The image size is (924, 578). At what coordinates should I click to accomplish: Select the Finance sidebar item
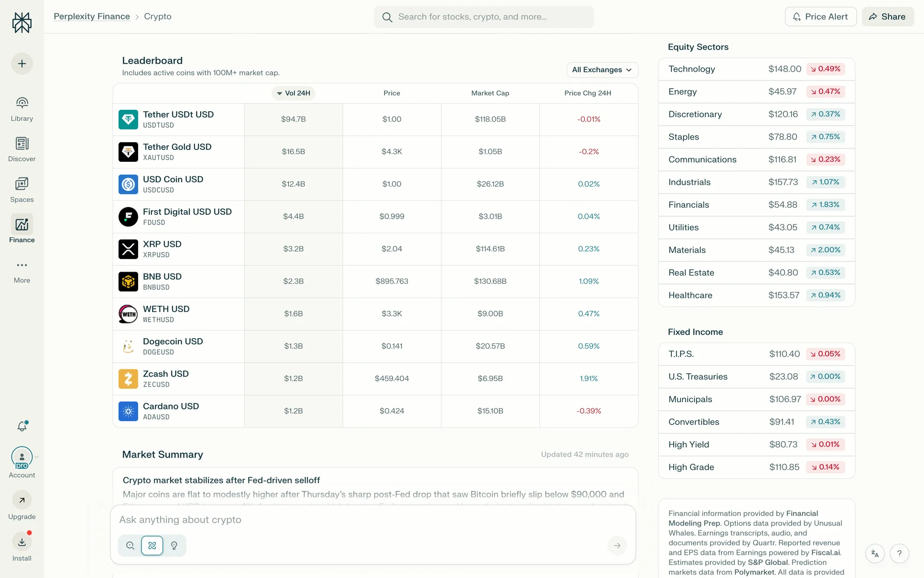(x=22, y=225)
